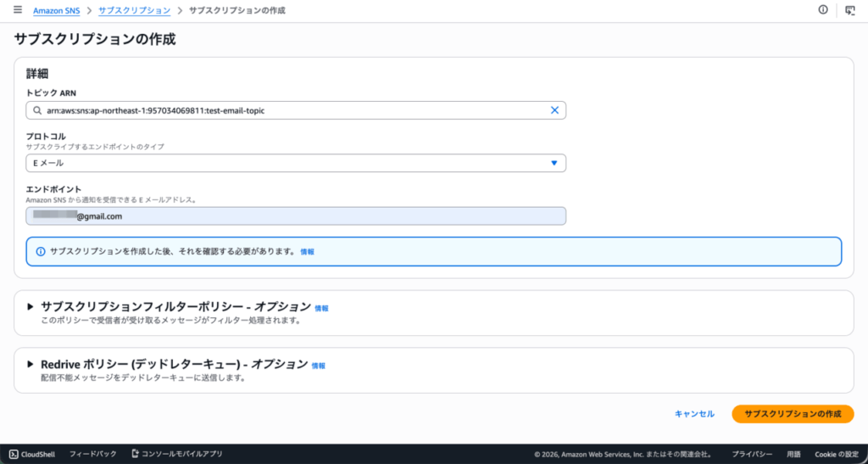The image size is (868, 464).
Task: Click the search icon in the topic ARN field
Action: [x=37, y=111]
